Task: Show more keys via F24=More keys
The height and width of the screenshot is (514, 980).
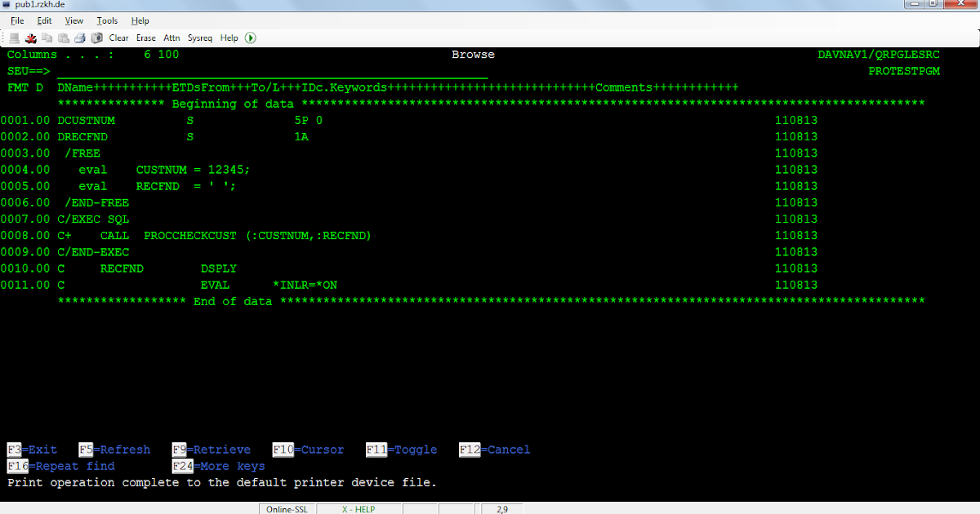Action: [217, 466]
